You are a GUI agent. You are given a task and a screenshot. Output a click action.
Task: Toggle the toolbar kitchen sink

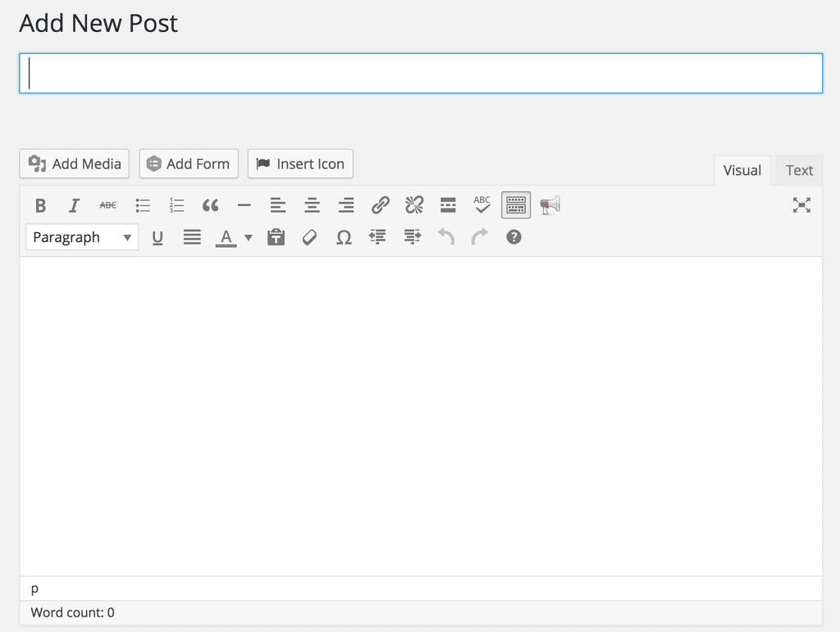tap(516, 204)
